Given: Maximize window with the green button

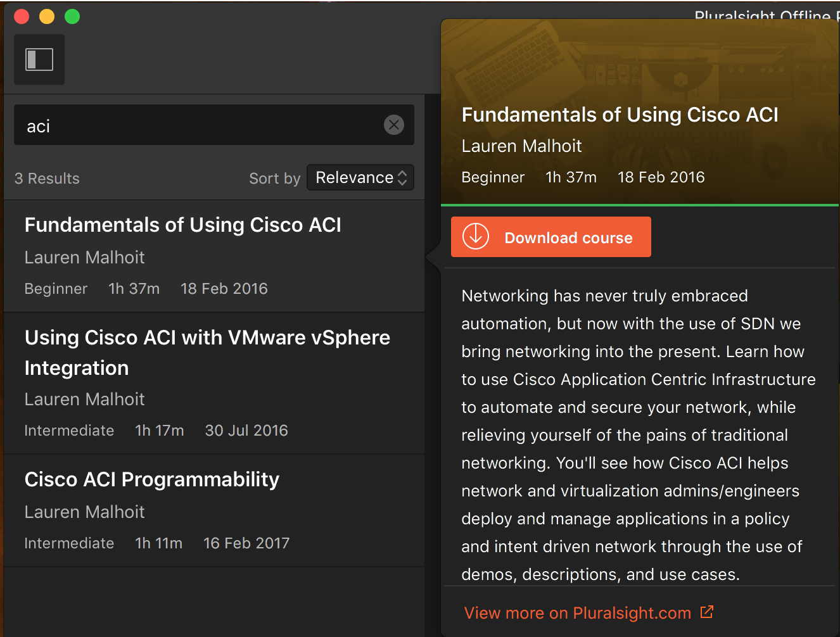Looking at the screenshot, I should click(72, 16).
